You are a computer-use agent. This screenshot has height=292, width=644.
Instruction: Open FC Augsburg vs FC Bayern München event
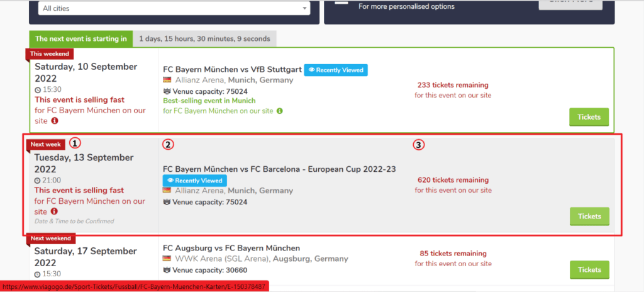pos(231,248)
